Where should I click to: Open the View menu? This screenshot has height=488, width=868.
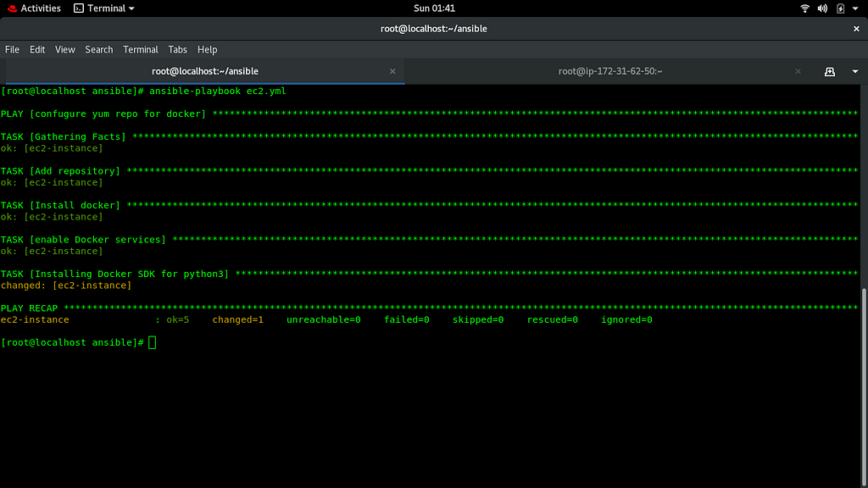pos(64,50)
